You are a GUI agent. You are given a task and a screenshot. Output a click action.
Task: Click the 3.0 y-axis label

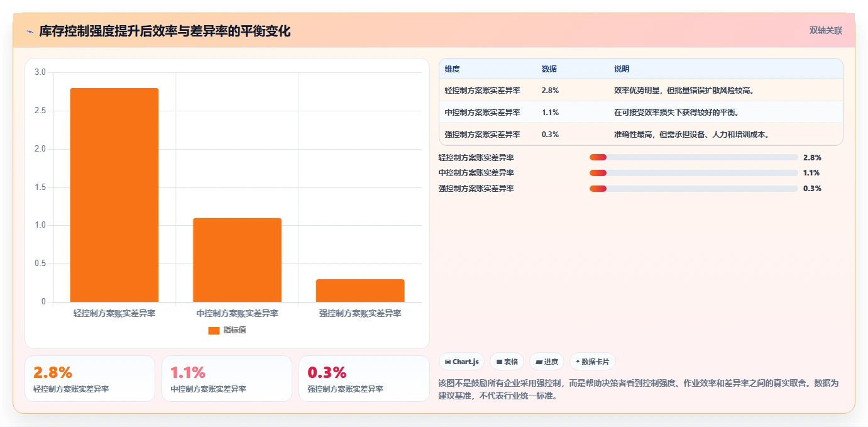tap(40, 72)
